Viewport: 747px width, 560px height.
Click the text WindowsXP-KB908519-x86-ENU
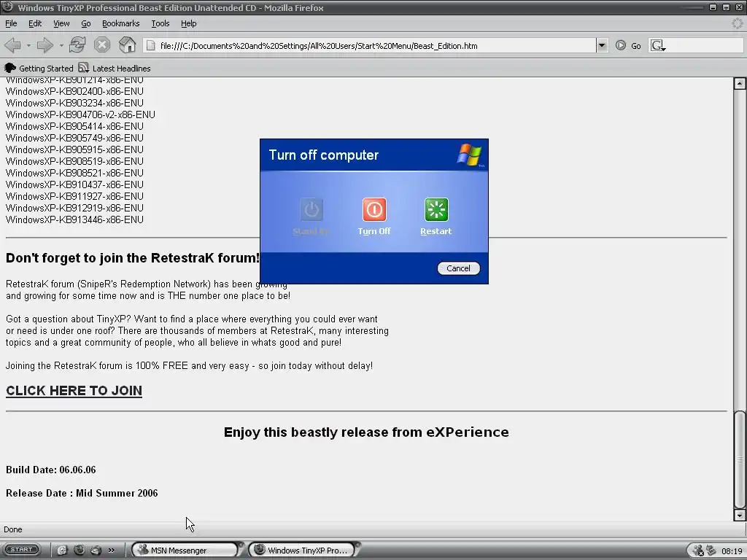[x=74, y=161]
